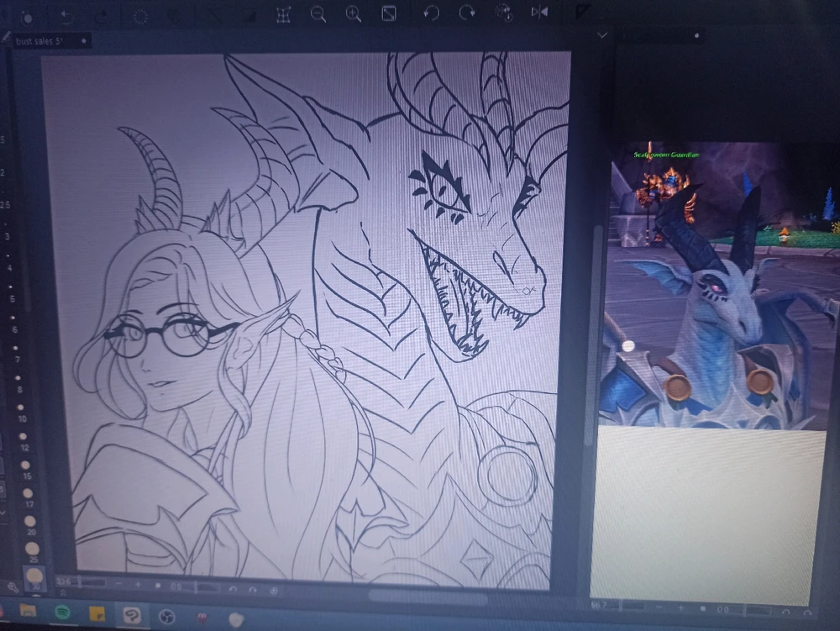Screen dimensions: 840x631
Task: Click the Zoom In magnifier in the top toolbar
Action: click(x=354, y=14)
